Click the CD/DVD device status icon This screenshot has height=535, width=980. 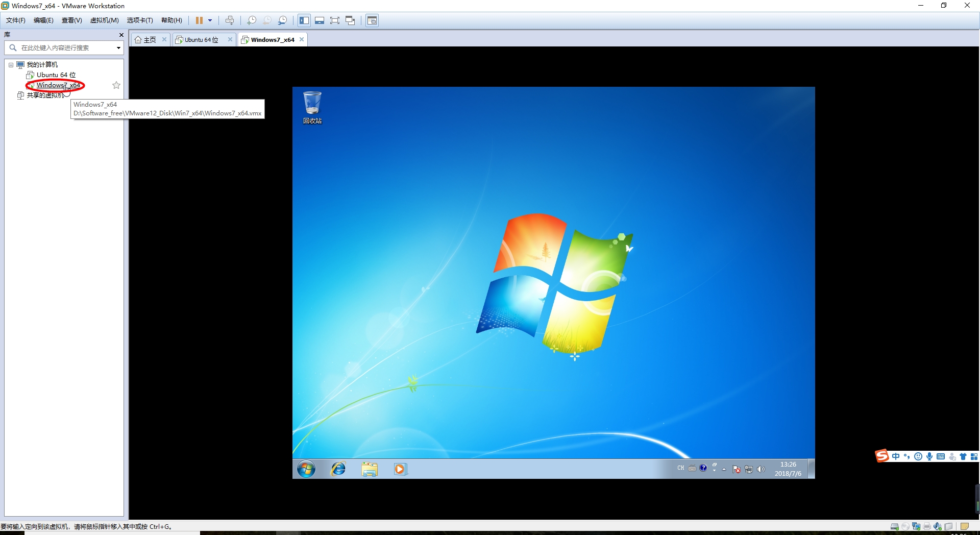click(x=905, y=526)
